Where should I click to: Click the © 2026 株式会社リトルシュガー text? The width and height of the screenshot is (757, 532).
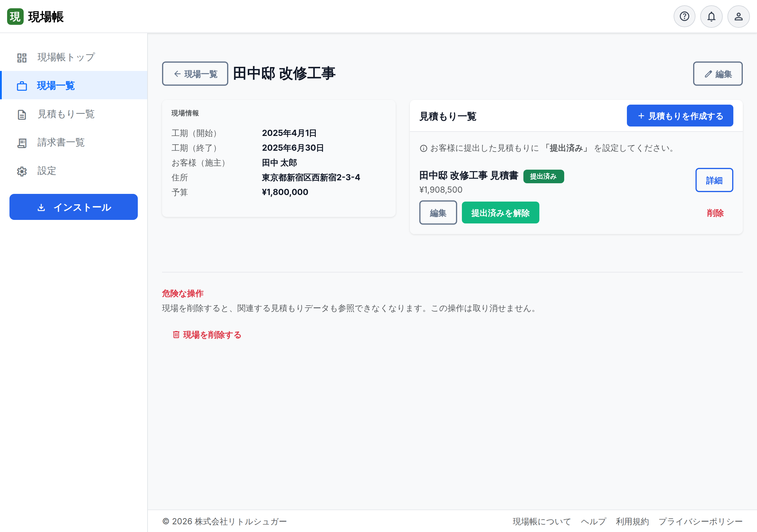pos(224,521)
